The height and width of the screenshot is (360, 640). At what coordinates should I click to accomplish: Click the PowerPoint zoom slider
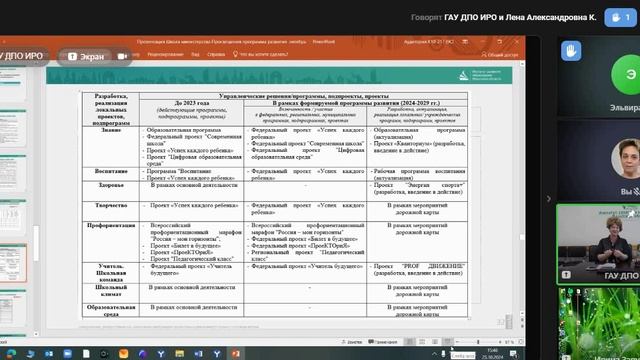point(478,342)
